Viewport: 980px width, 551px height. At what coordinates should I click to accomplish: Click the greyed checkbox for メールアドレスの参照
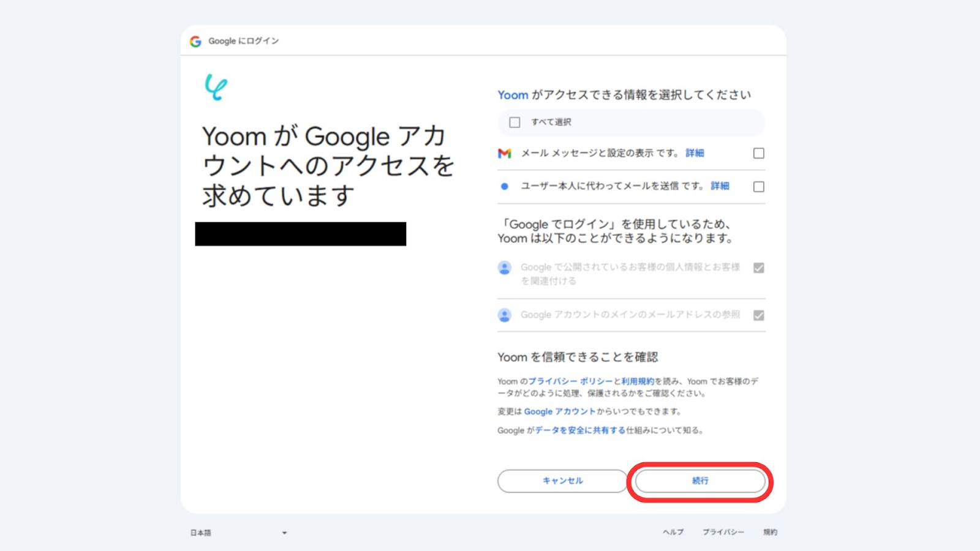coord(758,315)
